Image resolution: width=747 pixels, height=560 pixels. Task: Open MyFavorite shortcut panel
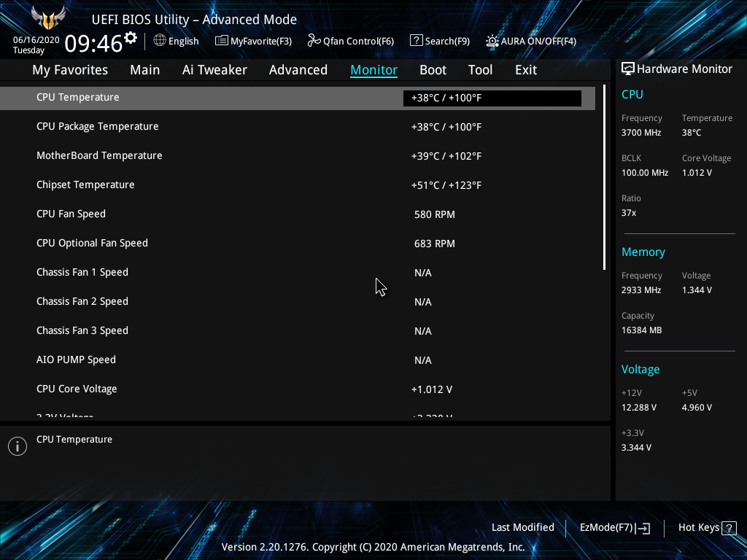tap(253, 41)
